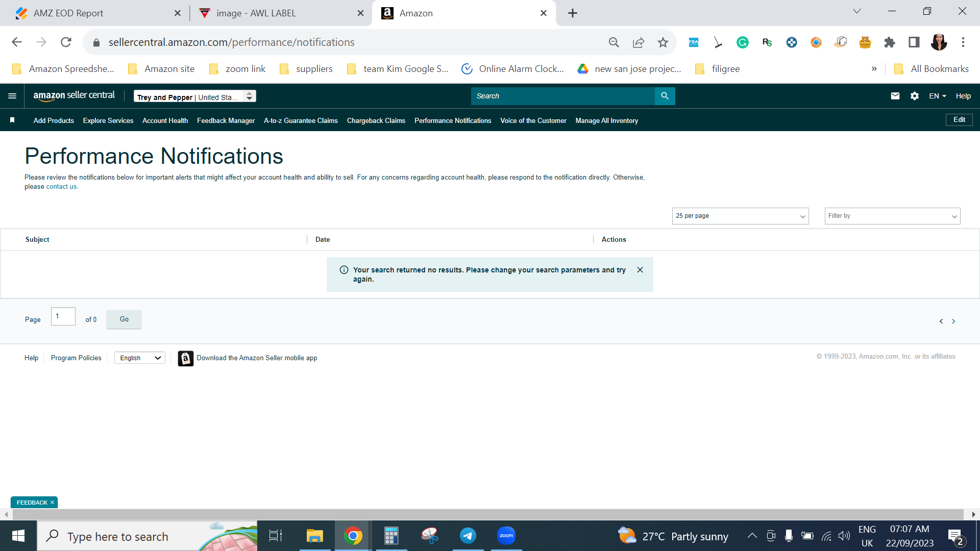This screenshot has width=980, height=551.
Task: Follow the contact us link
Action: 61,187
